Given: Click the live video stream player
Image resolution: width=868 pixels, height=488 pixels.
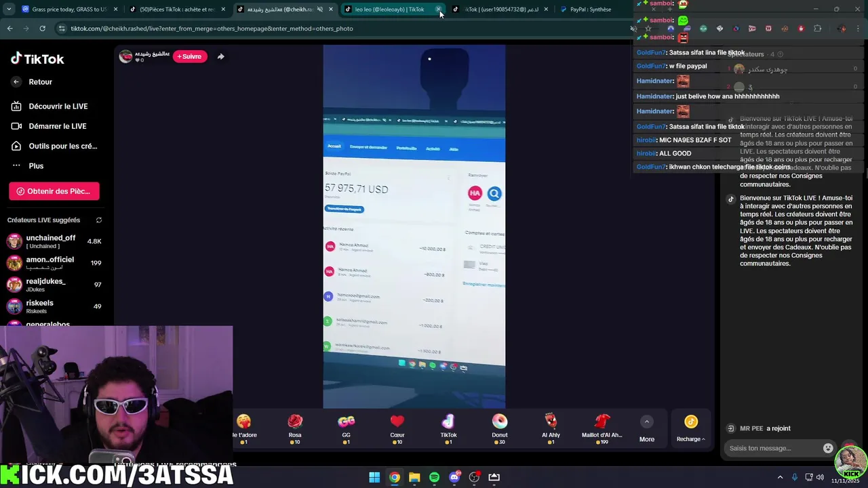Looking at the screenshot, I should 414,227.
